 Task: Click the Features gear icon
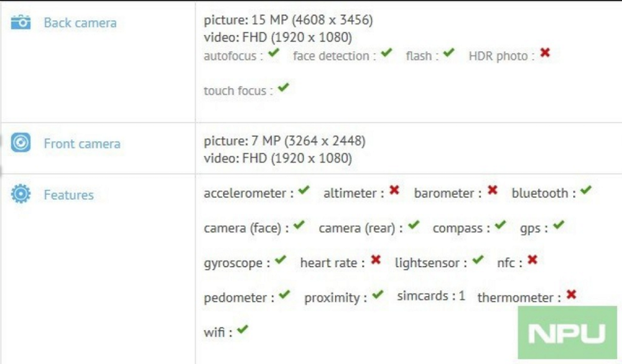click(x=21, y=194)
